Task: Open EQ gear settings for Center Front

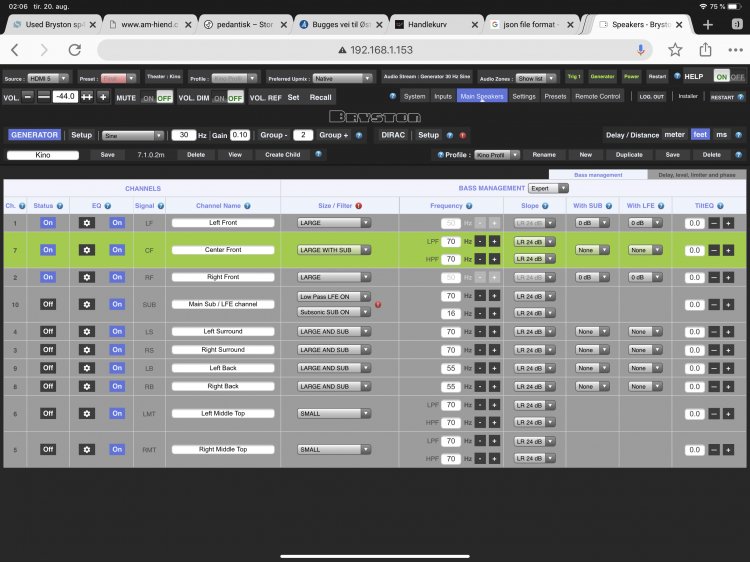Action: (x=87, y=250)
